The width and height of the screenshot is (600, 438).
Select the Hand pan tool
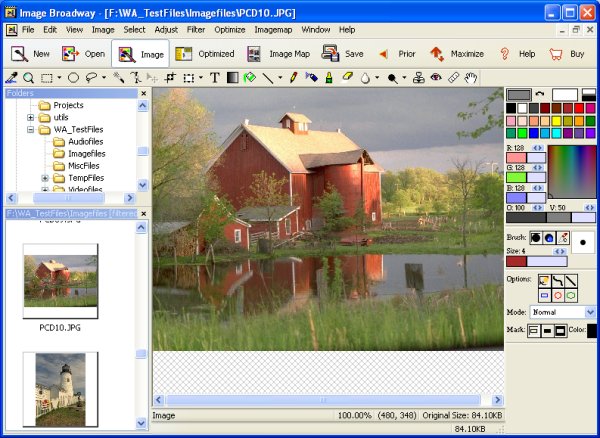pos(470,77)
